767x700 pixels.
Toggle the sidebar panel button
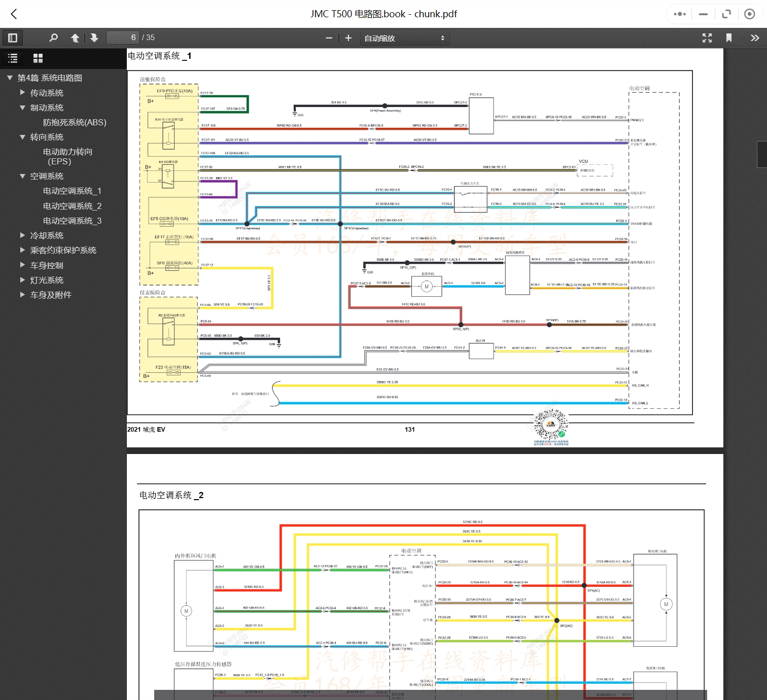(x=13, y=38)
